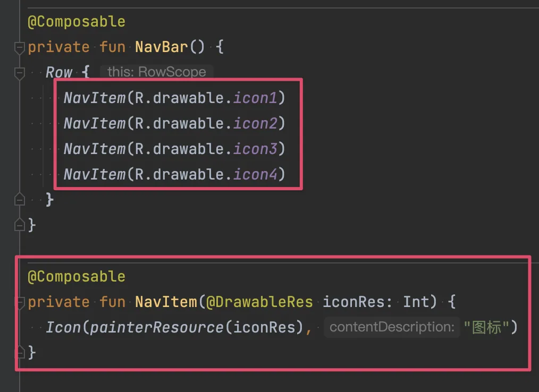Click the NavItem function declaration name
Screen dimensions: 539x392
pos(166,302)
